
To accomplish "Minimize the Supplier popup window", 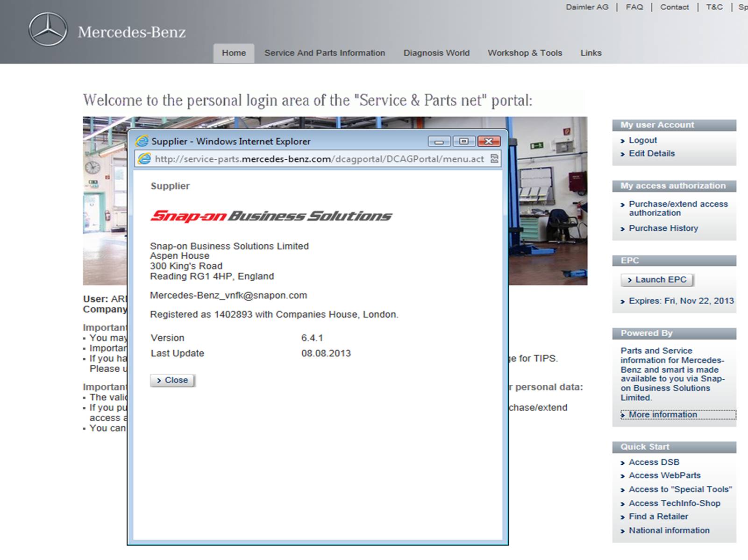I will (439, 141).
